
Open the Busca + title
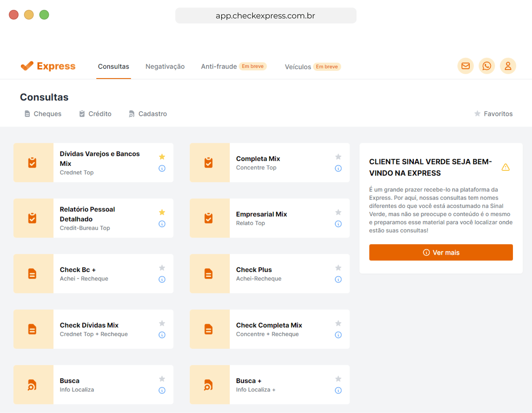249,381
